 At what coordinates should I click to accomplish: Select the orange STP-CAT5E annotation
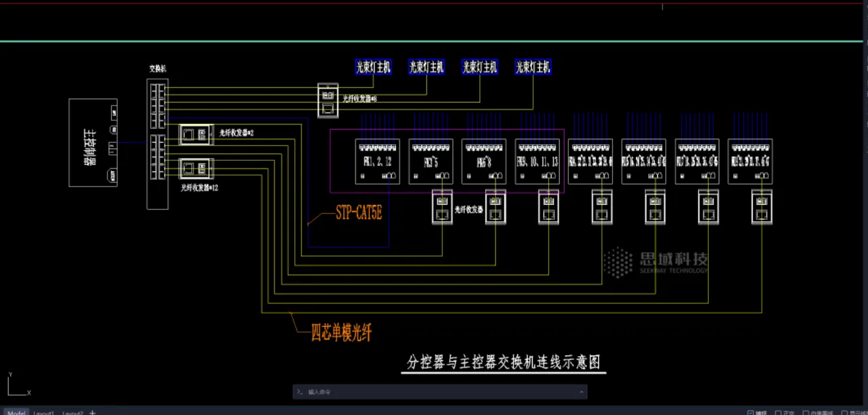click(x=359, y=213)
